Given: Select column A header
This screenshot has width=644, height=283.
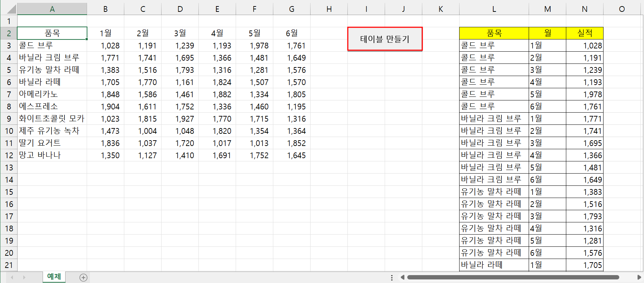Looking at the screenshot, I should (52, 9).
